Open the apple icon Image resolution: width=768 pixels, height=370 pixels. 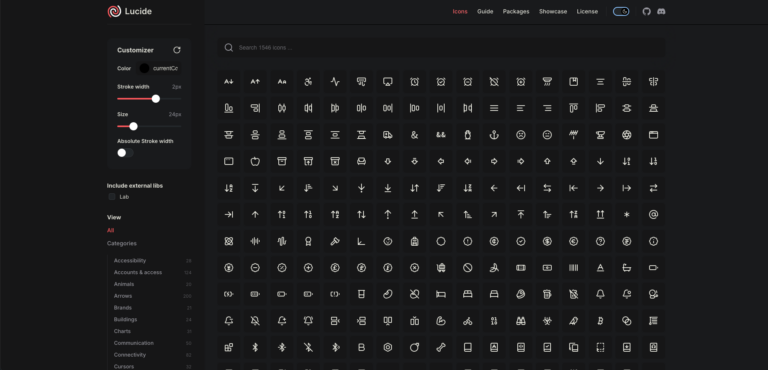point(255,161)
